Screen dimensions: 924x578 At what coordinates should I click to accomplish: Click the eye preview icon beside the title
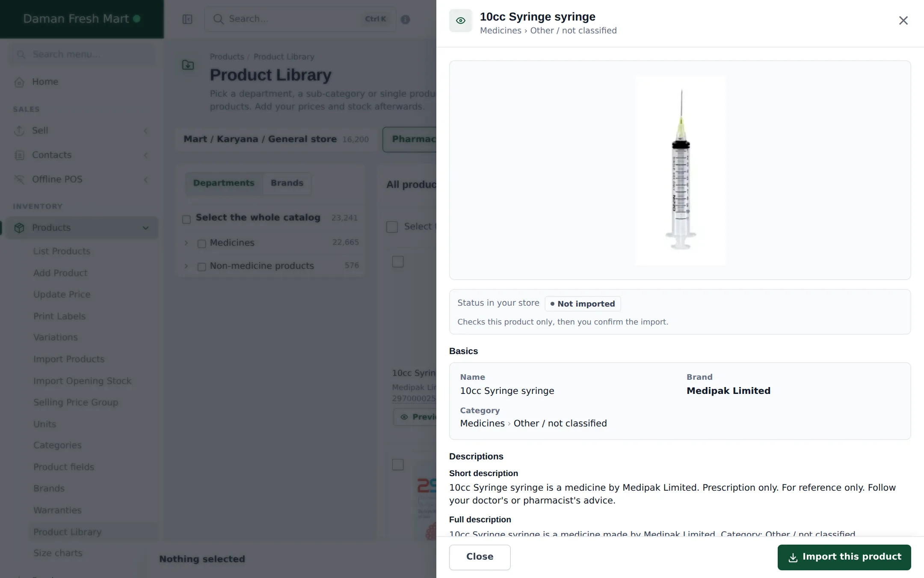coord(461,21)
